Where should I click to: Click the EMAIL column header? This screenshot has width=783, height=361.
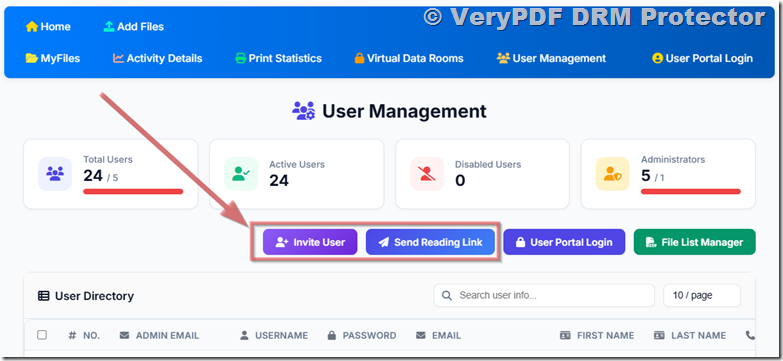438,336
